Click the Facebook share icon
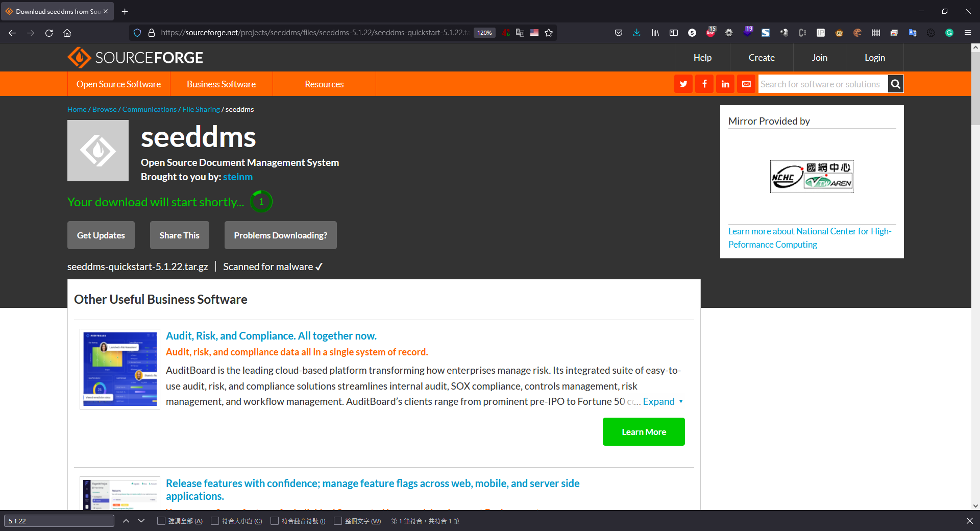Image resolution: width=980 pixels, height=531 pixels. (704, 84)
